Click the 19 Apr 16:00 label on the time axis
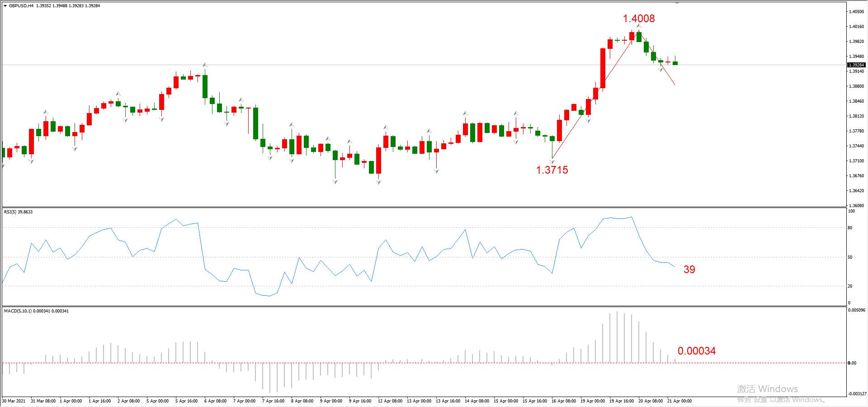 [621, 401]
